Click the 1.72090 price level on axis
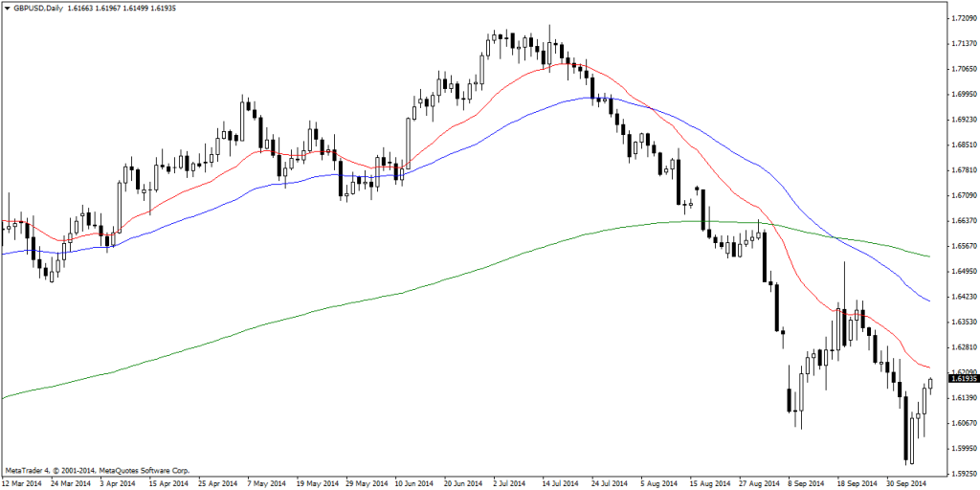 pos(960,18)
